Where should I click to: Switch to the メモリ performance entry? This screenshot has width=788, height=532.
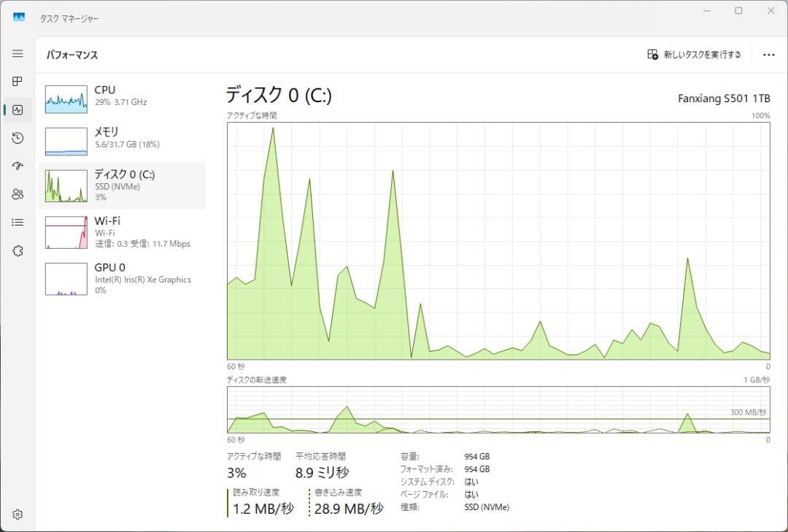click(x=123, y=137)
